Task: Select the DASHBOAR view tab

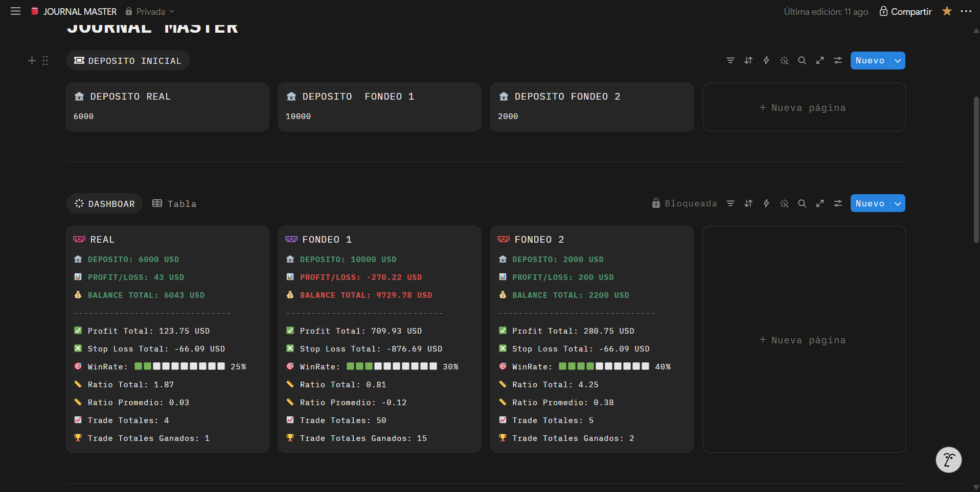Action: 105,203
